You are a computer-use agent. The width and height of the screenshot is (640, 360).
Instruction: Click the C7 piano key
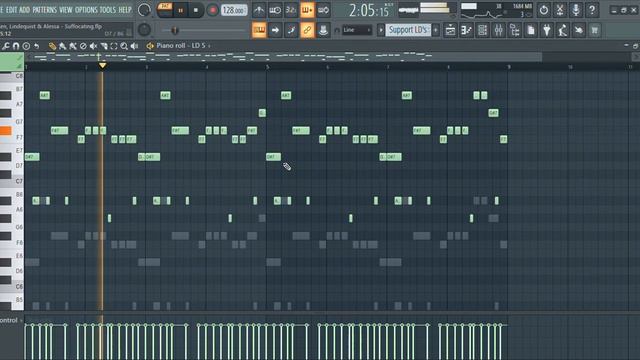11,181
